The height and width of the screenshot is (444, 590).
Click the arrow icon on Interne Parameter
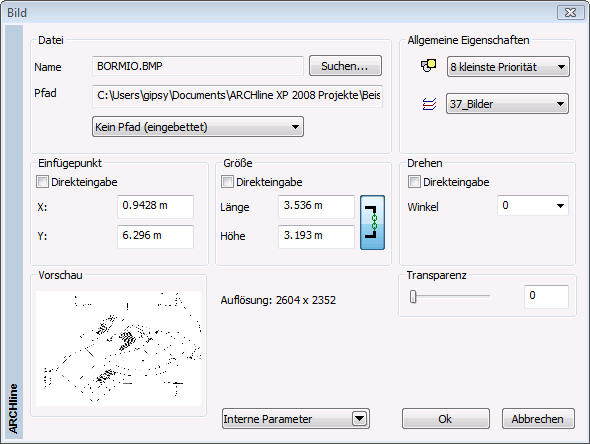[x=359, y=418]
